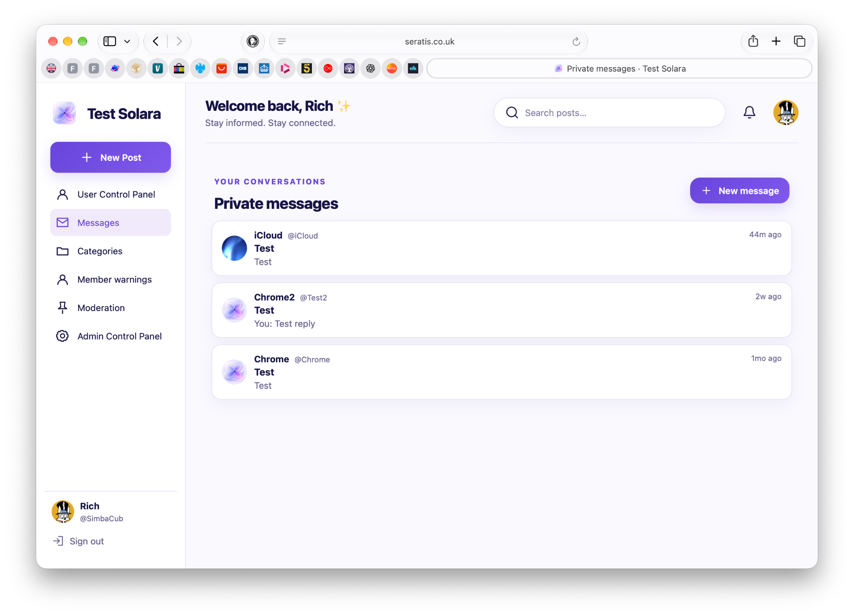Open User Control Panel in sidebar

pyautogui.click(x=111, y=194)
